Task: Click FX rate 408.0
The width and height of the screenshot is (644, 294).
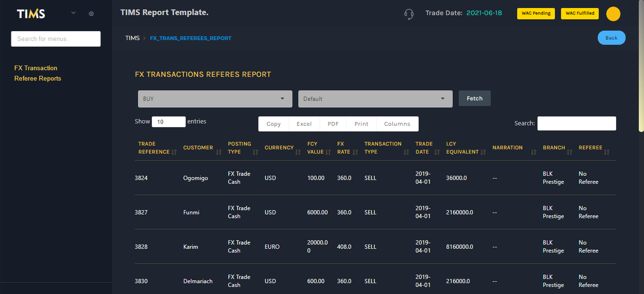Action: click(x=344, y=247)
